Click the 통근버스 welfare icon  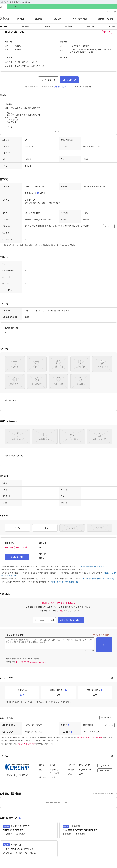pos(15,364)
